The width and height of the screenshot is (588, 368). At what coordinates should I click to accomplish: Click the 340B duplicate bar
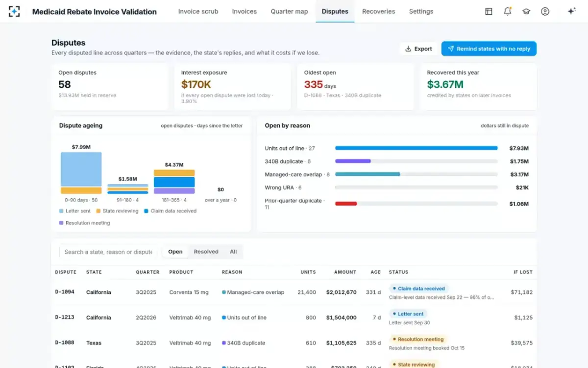coord(353,161)
